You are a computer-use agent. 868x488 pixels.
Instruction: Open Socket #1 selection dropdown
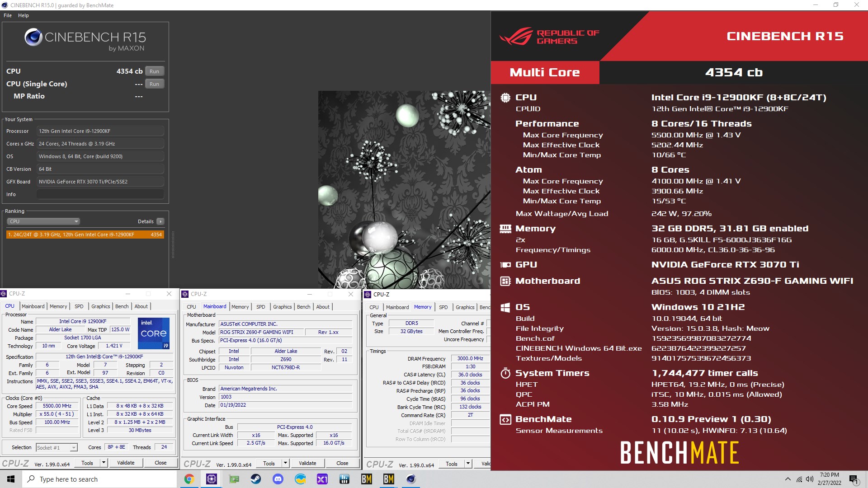pyautogui.click(x=57, y=448)
